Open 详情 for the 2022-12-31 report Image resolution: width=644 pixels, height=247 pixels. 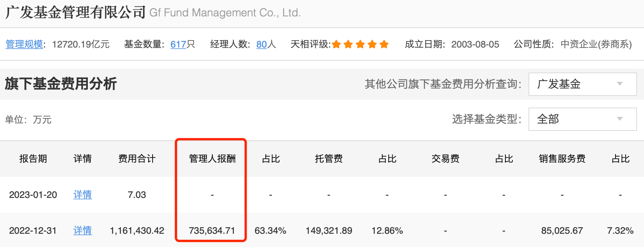(x=83, y=231)
